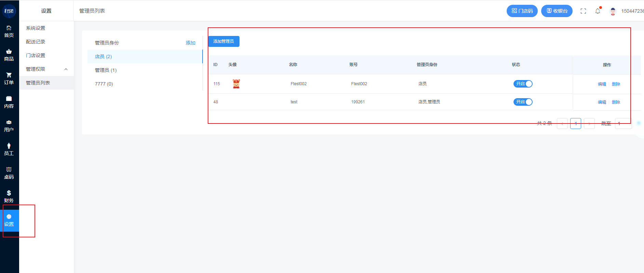
Task: Click the ID 48 cell
Action: (x=216, y=102)
